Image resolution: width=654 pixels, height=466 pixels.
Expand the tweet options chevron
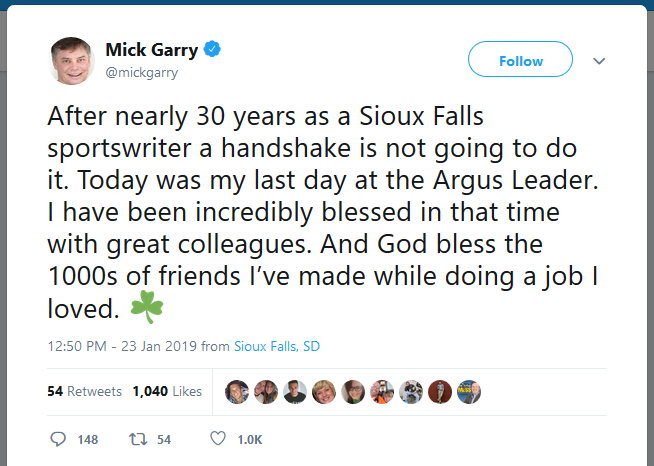[600, 61]
